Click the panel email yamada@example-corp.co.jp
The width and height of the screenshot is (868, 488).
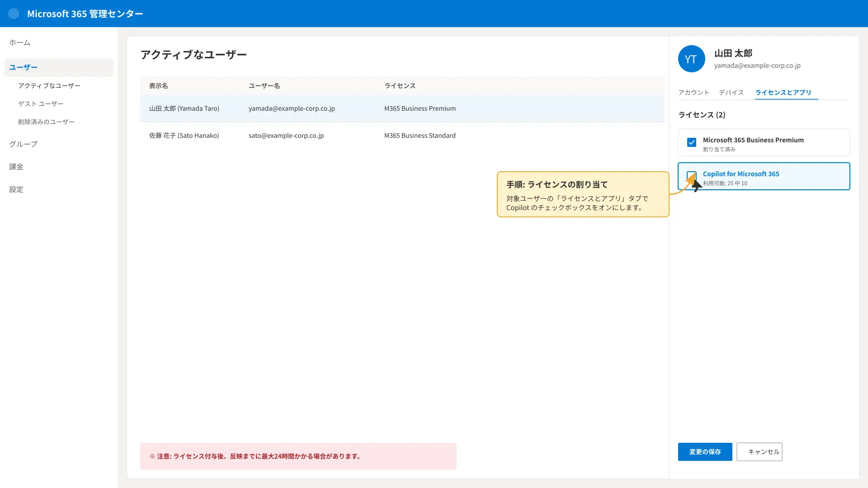coord(757,66)
